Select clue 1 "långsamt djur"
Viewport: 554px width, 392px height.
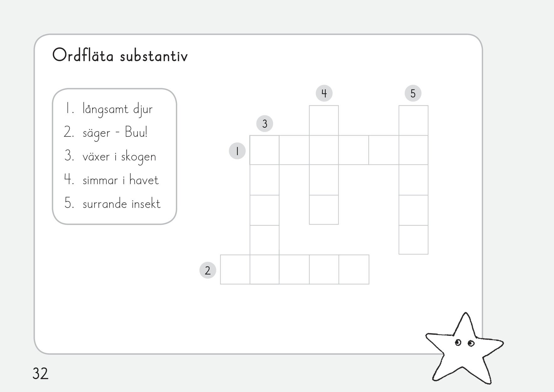(x=117, y=109)
